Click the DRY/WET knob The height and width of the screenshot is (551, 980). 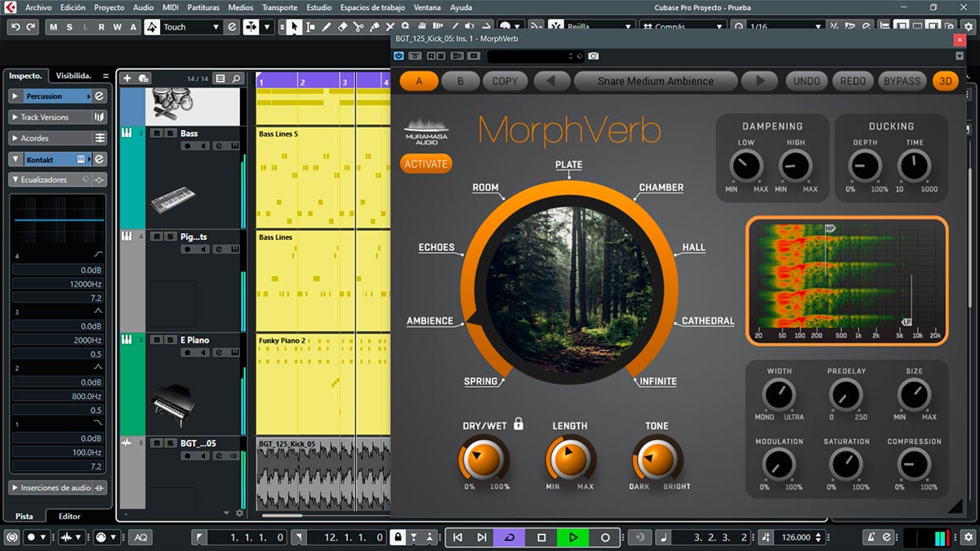(x=484, y=459)
